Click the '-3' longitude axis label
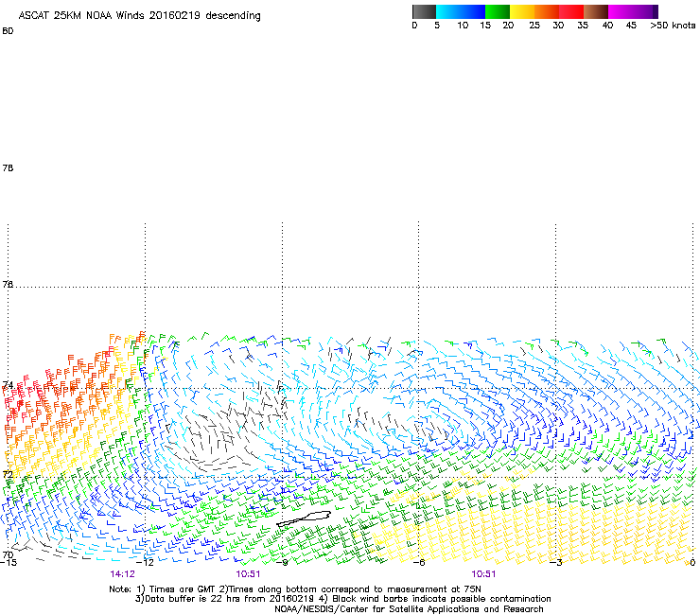The width and height of the screenshot is (700, 615). click(x=556, y=562)
